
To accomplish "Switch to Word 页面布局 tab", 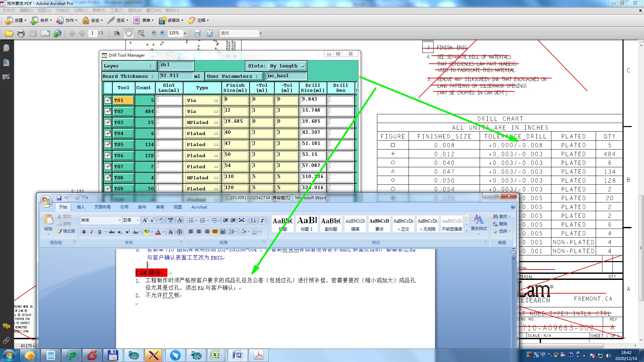I will pyautogui.click(x=103, y=207).
